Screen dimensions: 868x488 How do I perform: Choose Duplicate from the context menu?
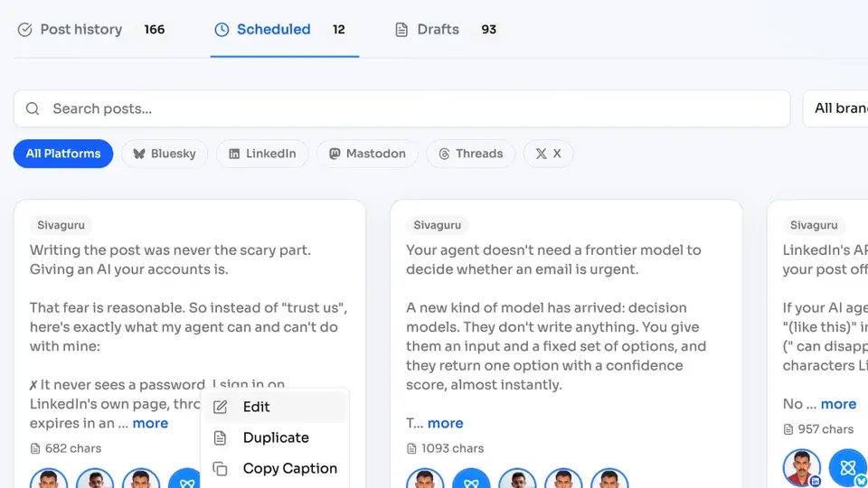pyautogui.click(x=275, y=437)
